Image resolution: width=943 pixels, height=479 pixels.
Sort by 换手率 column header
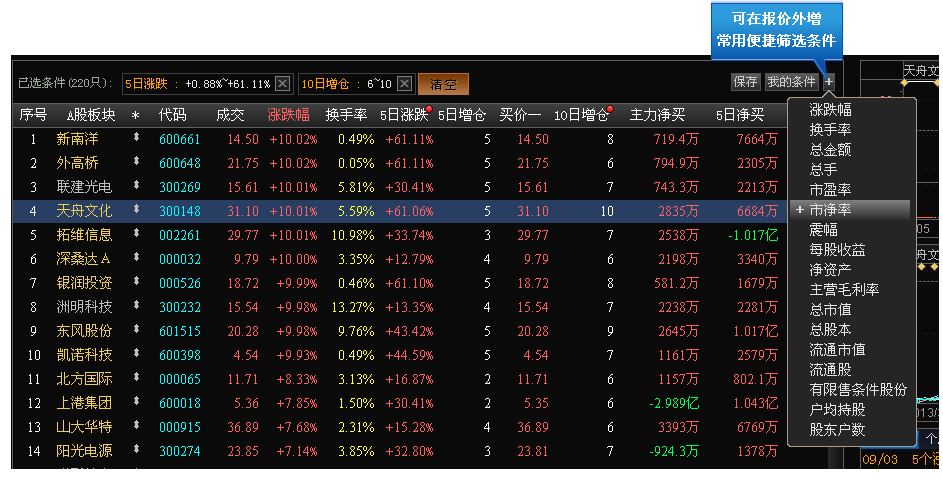coord(346,114)
